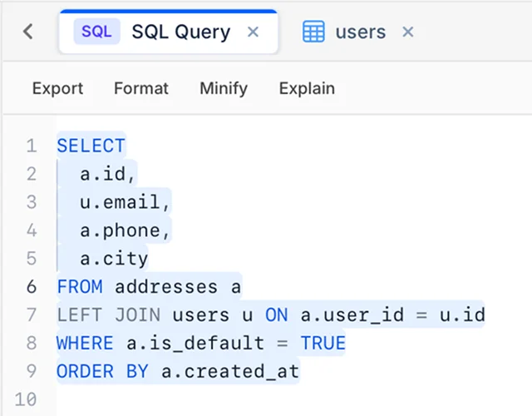Minify the SQL query
Image resolution: width=532 pixels, height=416 pixels.
tap(224, 89)
